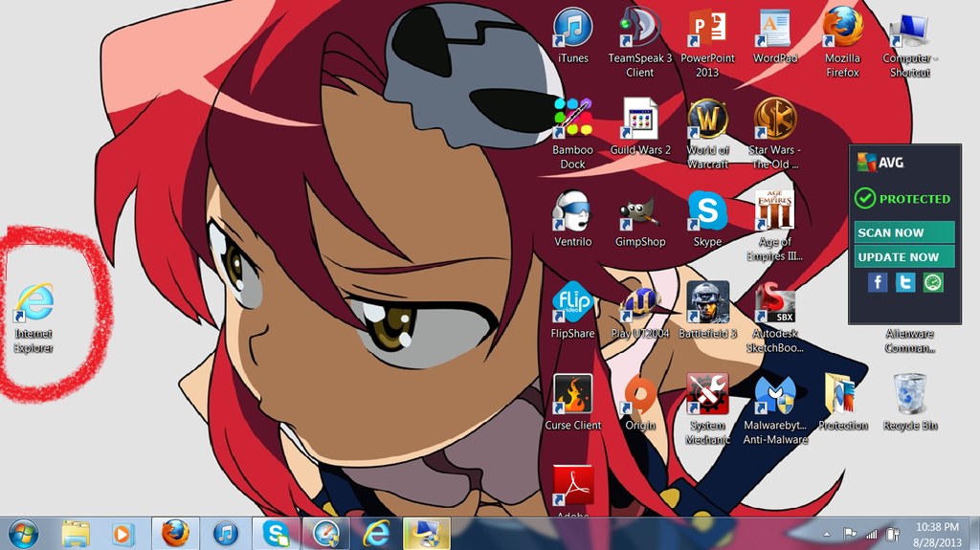980x550 pixels.
Task: Open PowerPoint 2013 desktop icon
Action: [x=707, y=42]
